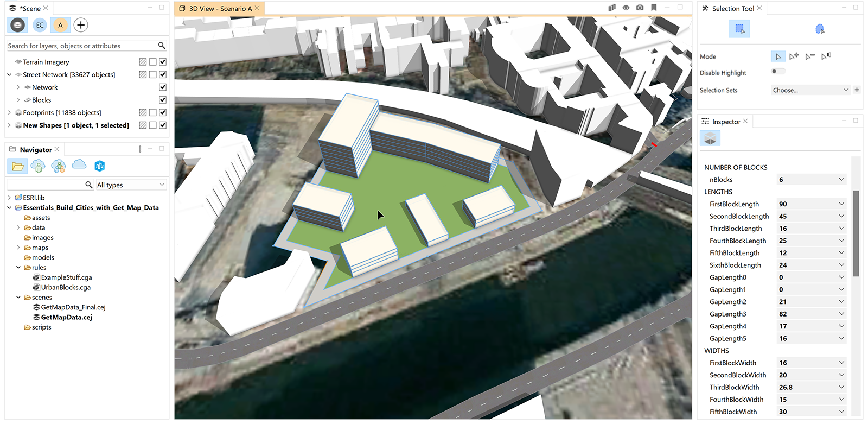Open the ArcGIS Online cloud icon in Navigator
868x424 pixels.
[79, 165]
